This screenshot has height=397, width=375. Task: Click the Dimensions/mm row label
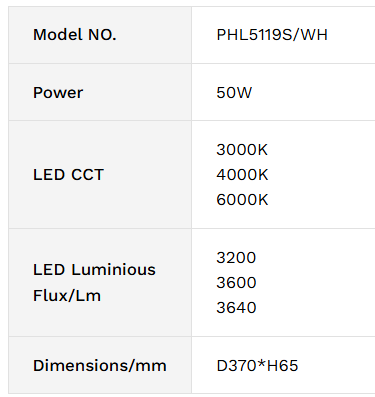coord(100,365)
